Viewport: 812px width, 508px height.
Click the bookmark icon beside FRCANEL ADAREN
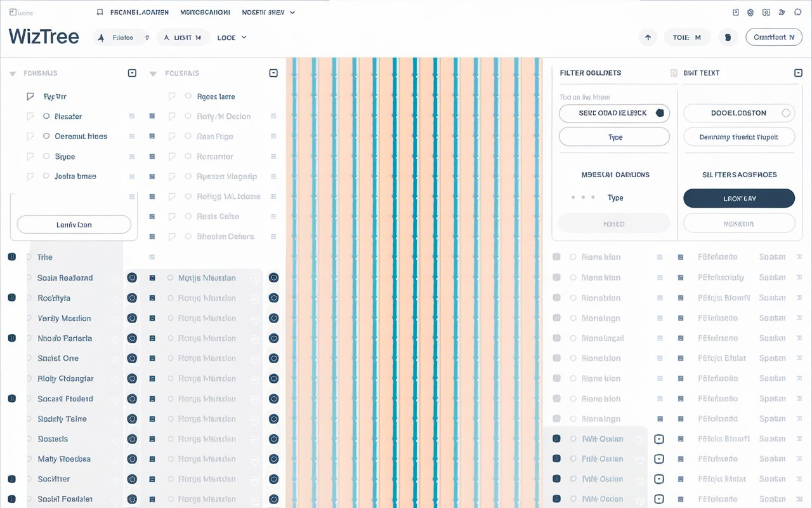(x=100, y=12)
